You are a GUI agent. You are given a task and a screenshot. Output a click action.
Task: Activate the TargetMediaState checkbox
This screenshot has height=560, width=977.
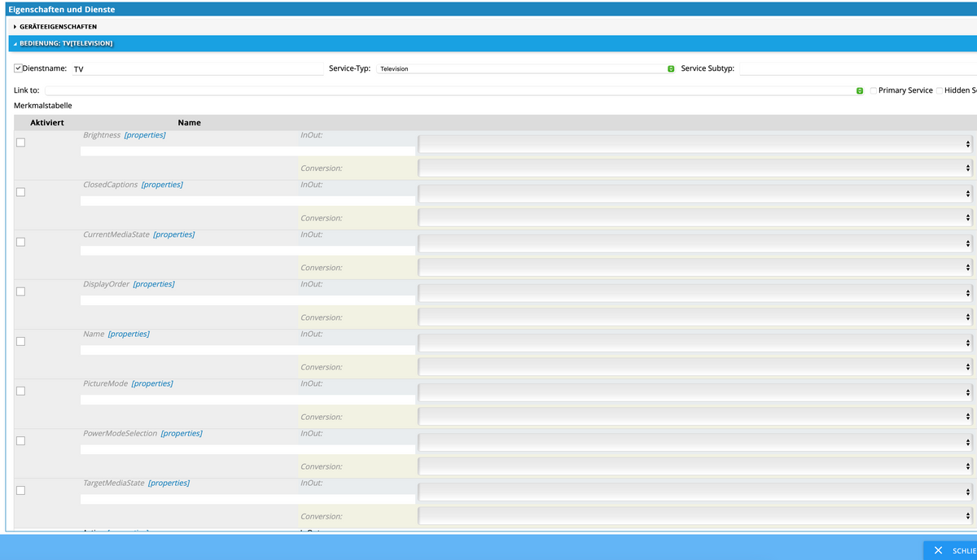pyautogui.click(x=20, y=490)
